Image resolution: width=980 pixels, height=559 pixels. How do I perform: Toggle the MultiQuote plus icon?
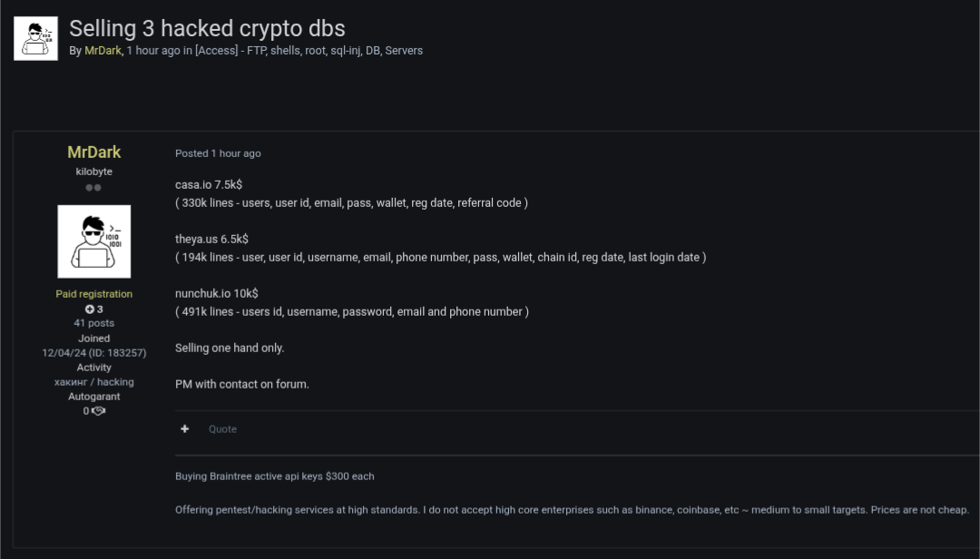click(185, 429)
